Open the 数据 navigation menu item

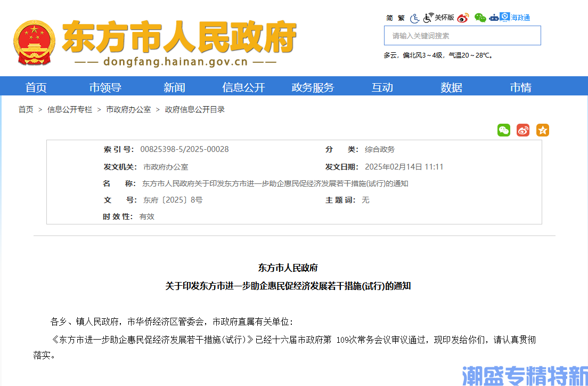tap(451, 87)
